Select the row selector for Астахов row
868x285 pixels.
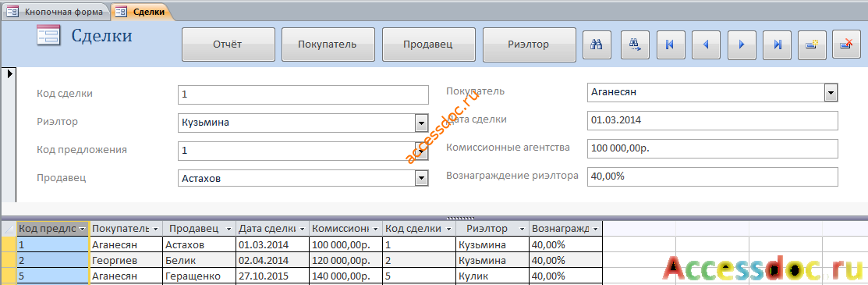click(9, 244)
